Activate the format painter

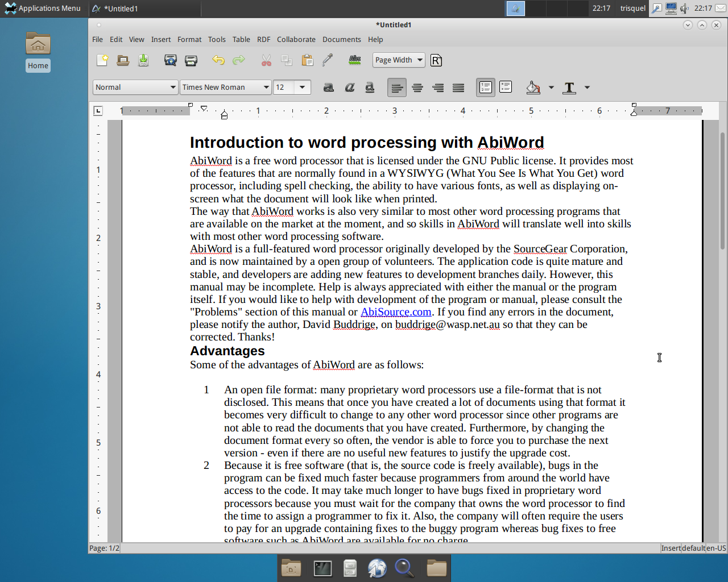pyautogui.click(x=328, y=60)
